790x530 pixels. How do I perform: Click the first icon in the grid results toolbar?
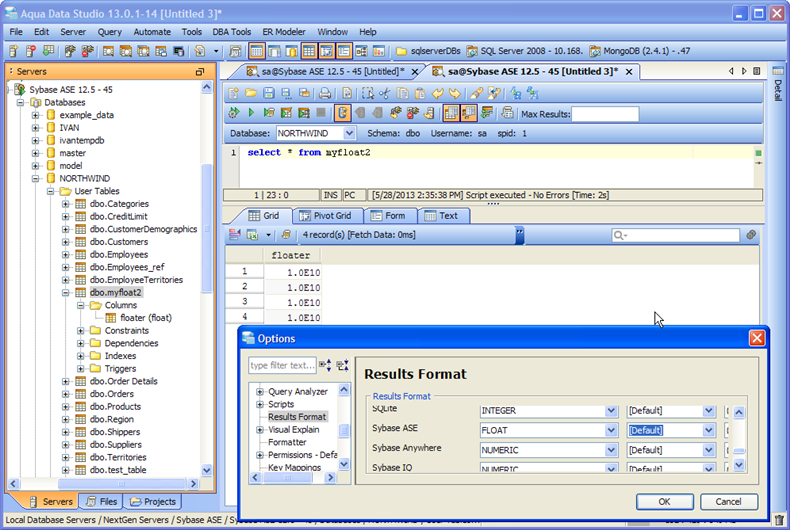[x=234, y=235]
